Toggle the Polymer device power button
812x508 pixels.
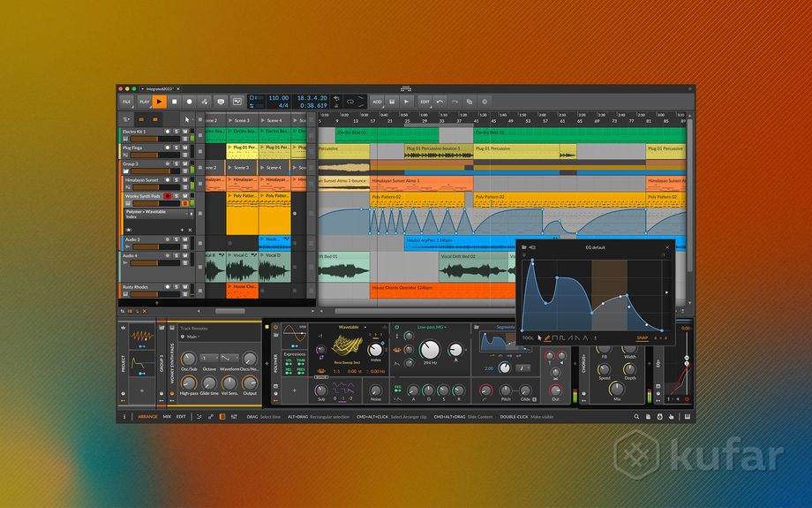click(275, 328)
